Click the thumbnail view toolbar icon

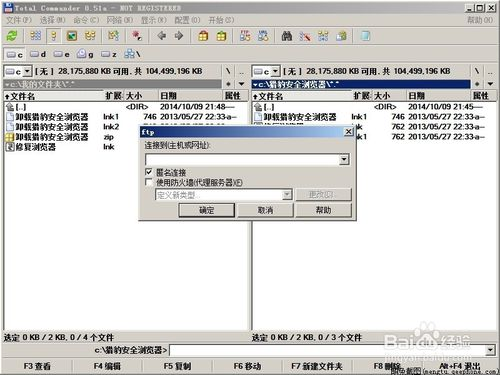tap(72, 36)
